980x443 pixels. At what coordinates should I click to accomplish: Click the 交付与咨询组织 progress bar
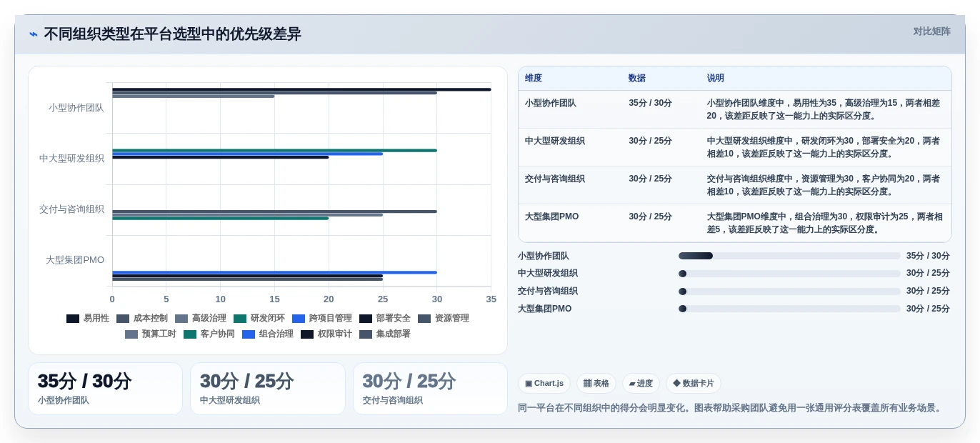tap(789, 292)
